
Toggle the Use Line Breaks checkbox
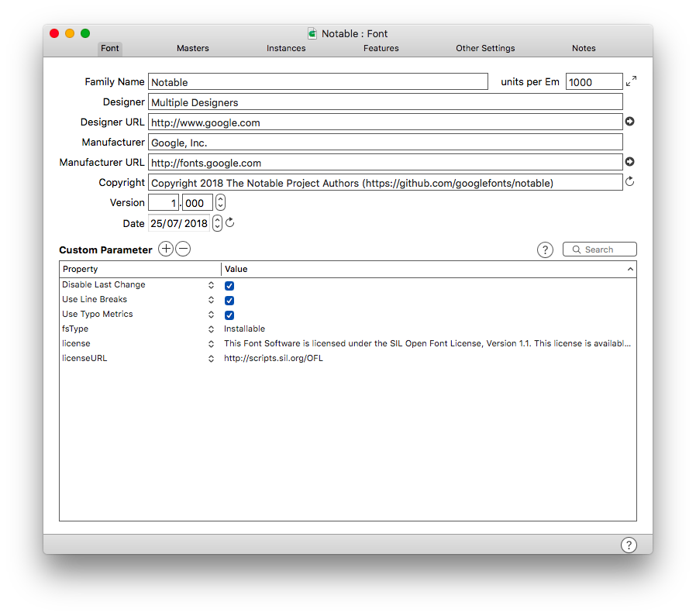[x=229, y=301]
